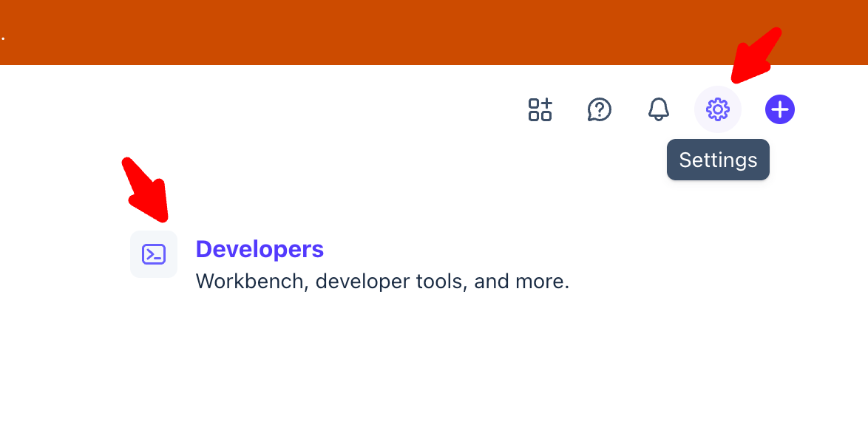
Task: Open the apps grid with plus icon
Action: click(x=540, y=109)
